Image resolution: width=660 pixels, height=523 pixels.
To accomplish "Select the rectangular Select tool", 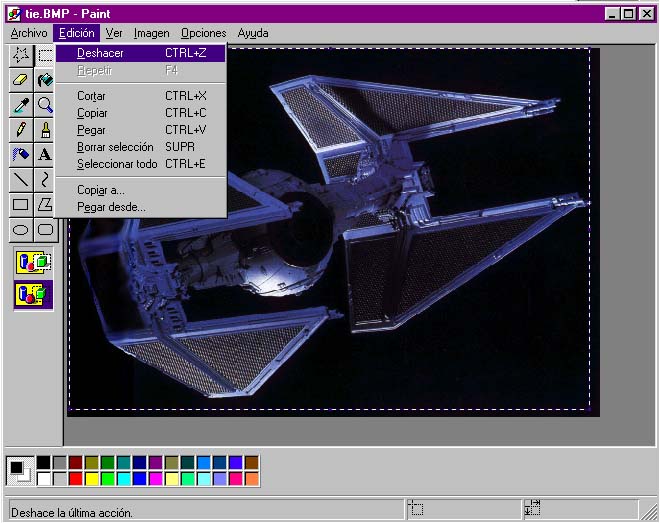I will pyautogui.click(x=45, y=55).
